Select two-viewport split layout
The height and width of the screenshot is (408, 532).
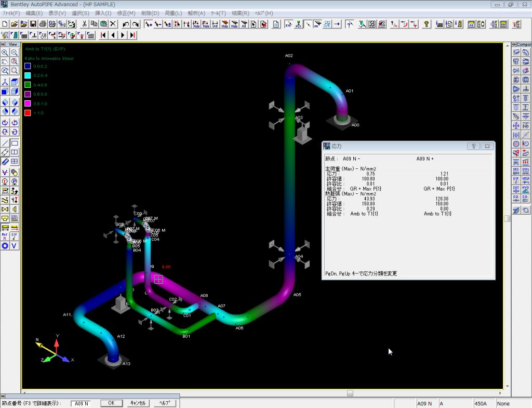(x=14, y=152)
